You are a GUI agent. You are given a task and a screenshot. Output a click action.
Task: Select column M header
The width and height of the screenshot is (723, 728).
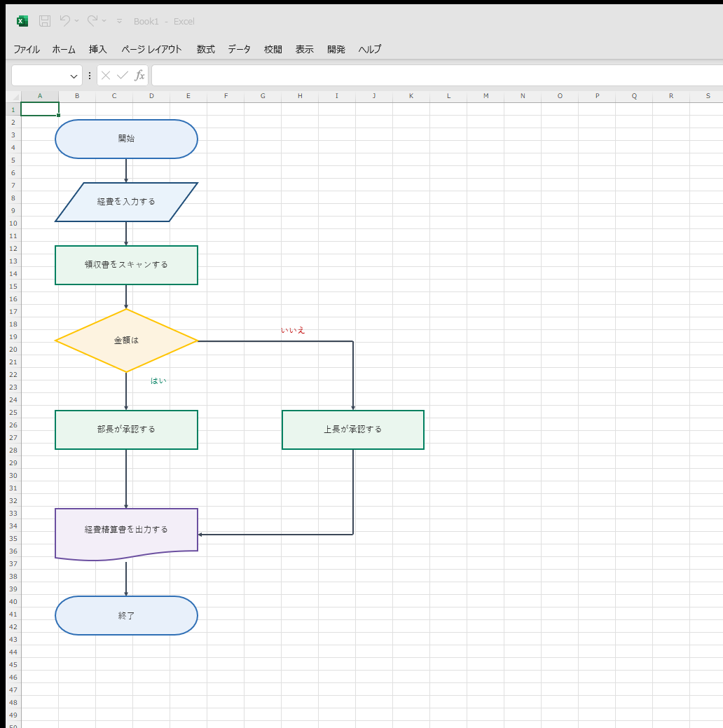(486, 96)
